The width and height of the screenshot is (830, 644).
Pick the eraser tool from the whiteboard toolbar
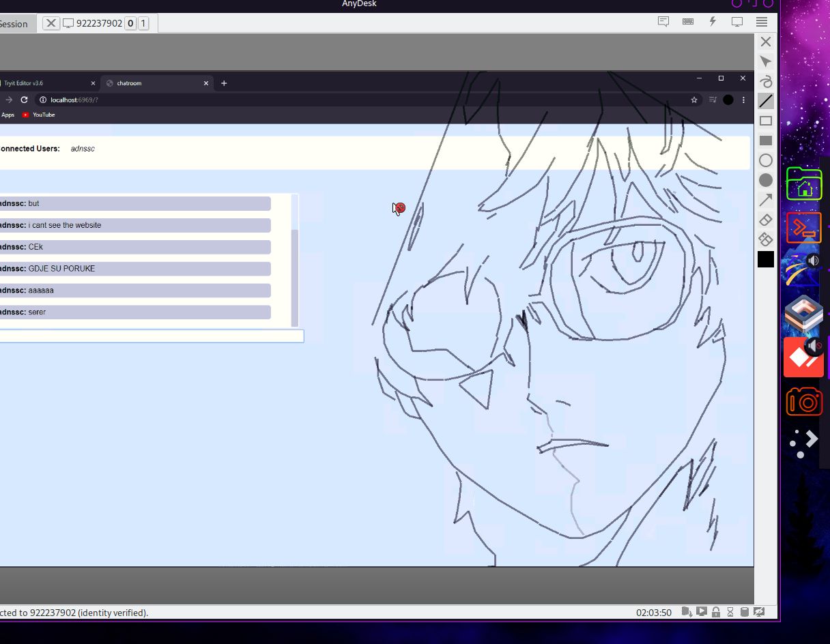[766, 219]
